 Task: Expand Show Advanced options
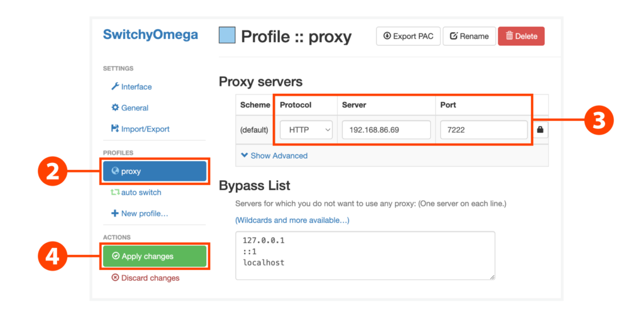click(x=274, y=155)
